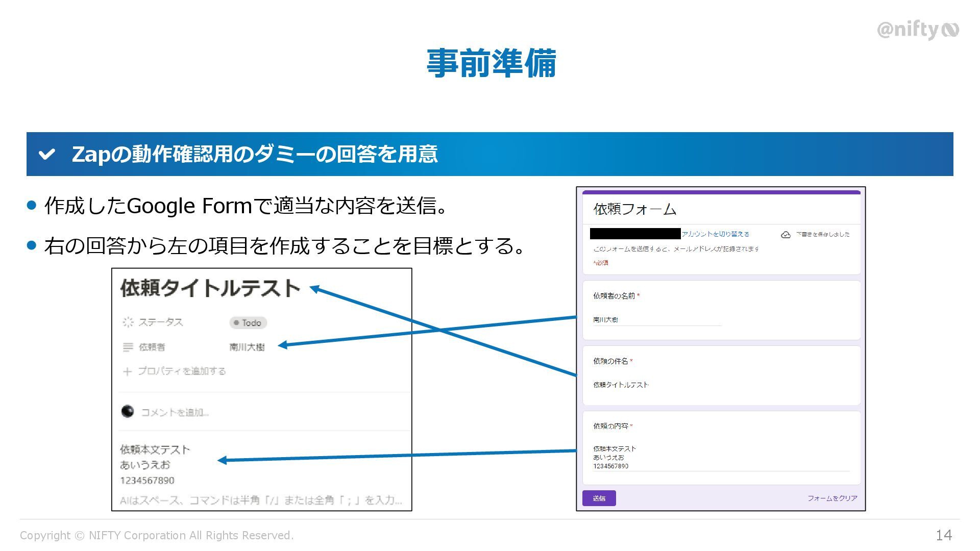Click the 依頼フォーム form title
Screen dimensions: 980x551
[x=634, y=209]
